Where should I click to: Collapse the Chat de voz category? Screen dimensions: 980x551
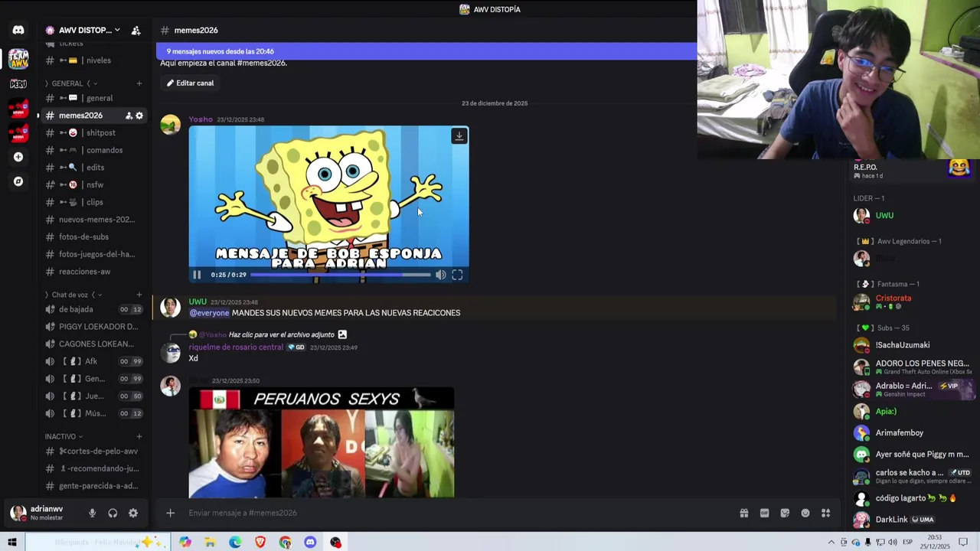(x=73, y=295)
